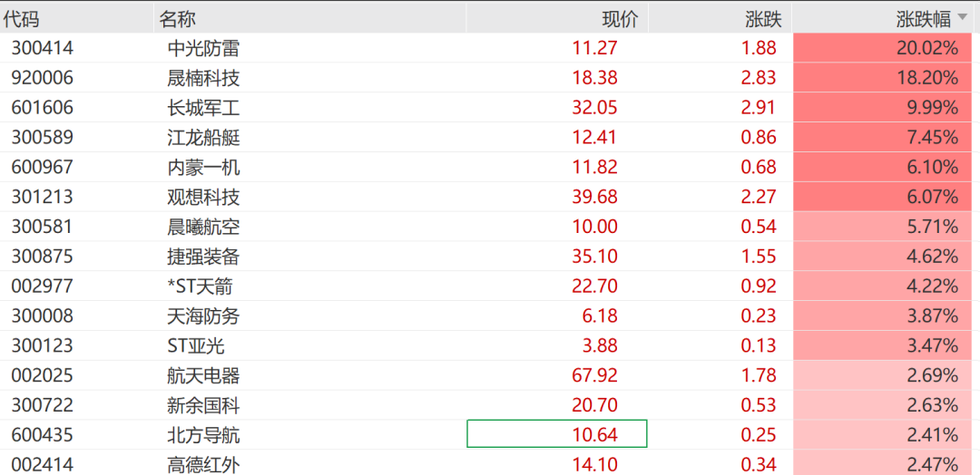The height and width of the screenshot is (475, 980).
Task: Open stock 晨曦航空
Action: pos(204,227)
